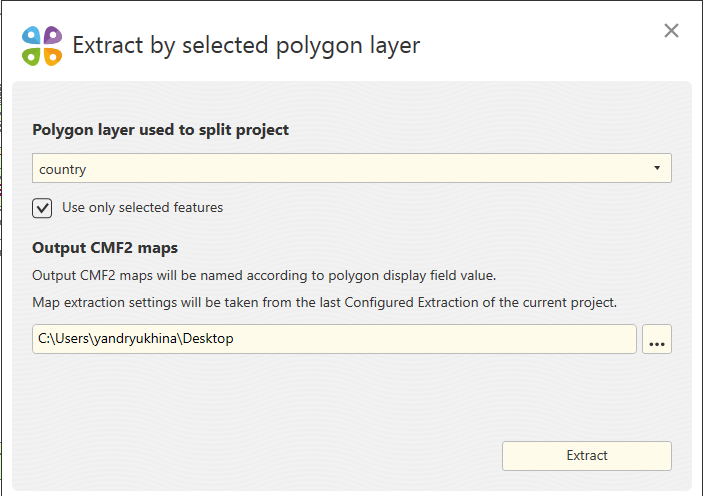Image resolution: width=703 pixels, height=496 pixels.
Task: Click the last Configured Extraction sentence
Action: [325, 302]
